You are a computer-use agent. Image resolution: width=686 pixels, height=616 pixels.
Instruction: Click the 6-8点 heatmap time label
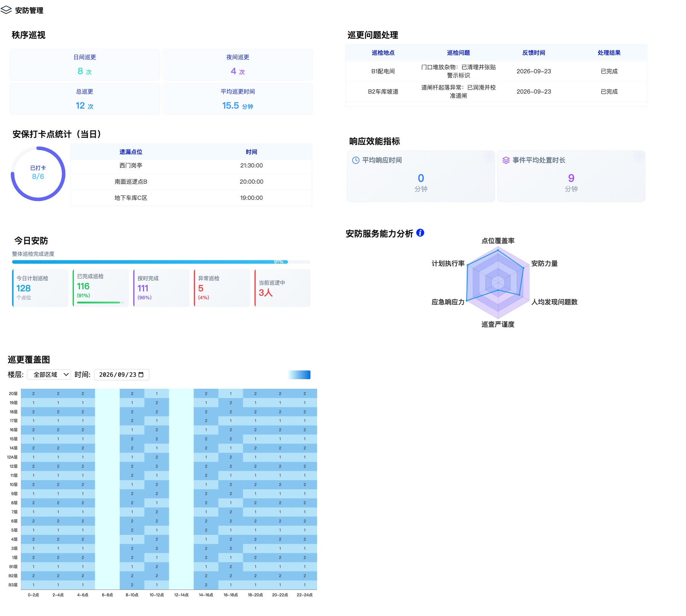coord(107,595)
